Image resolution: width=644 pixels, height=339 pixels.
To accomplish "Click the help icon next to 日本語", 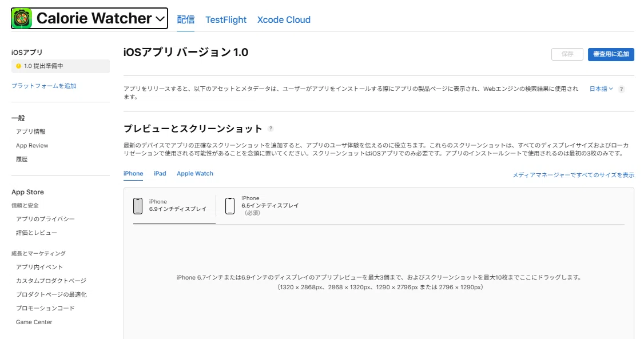I will point(622,89).
